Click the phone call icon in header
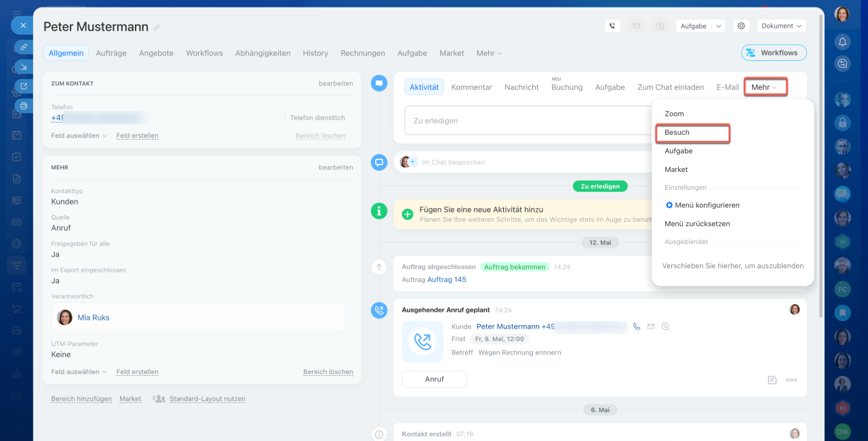The image size is (868, 441). 612,26
